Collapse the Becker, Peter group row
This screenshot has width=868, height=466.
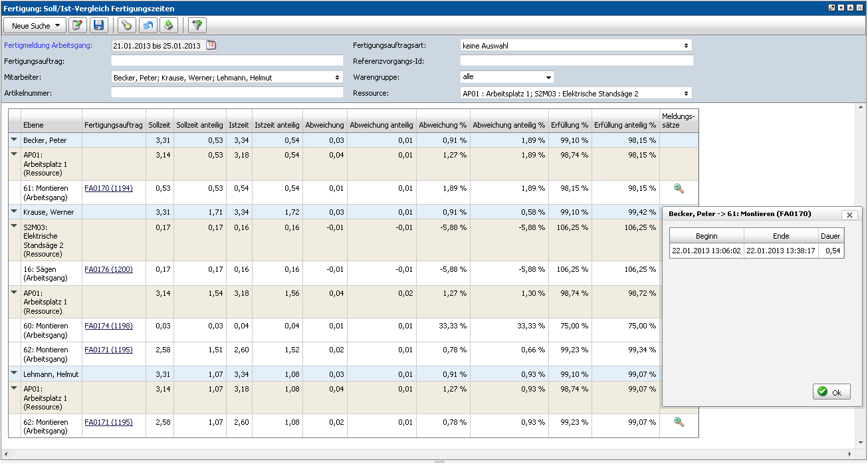14,140
